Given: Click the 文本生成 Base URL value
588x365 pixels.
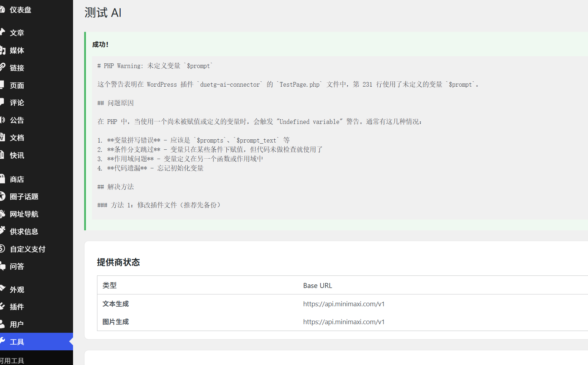Looking at the screenshot, I should tap(344, 304).
